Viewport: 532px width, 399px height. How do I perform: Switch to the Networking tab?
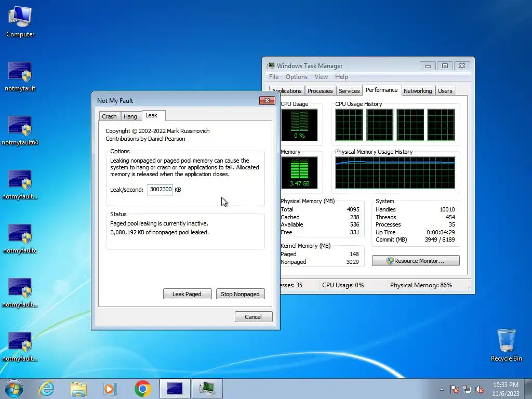[418, 91]
